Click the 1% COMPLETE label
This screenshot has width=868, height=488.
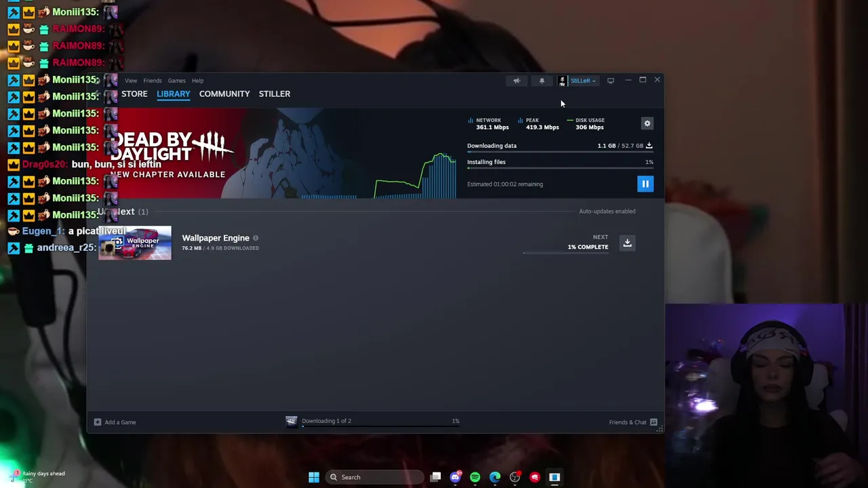pyautogui.click(x=588, y=247)
